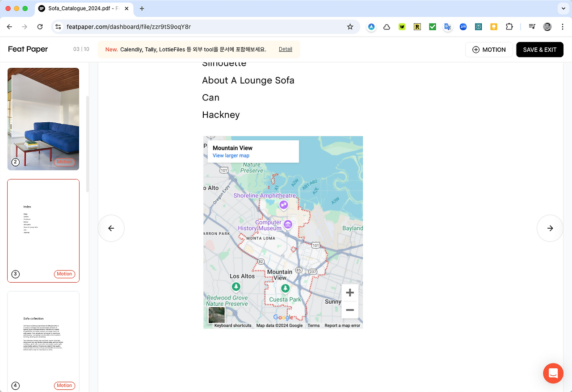Open the lime green extension icon
Screen dimensions: 572x392
tap(402, 27)
